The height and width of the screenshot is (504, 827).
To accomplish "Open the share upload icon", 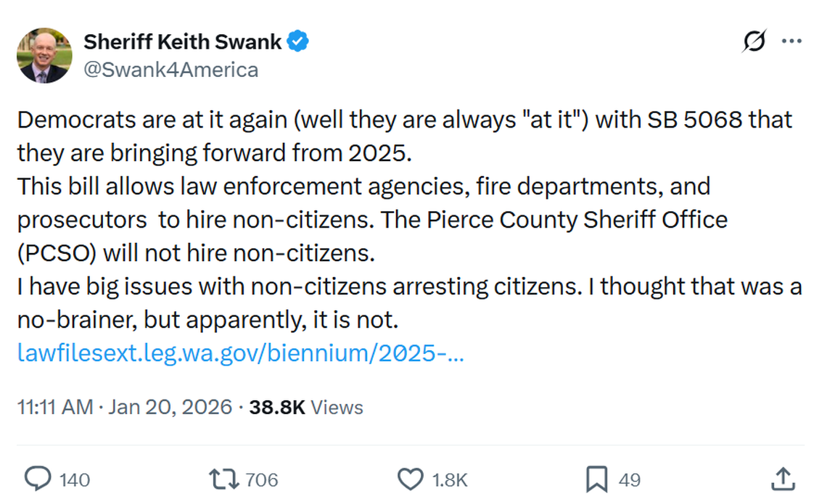I will coord(783,479).
